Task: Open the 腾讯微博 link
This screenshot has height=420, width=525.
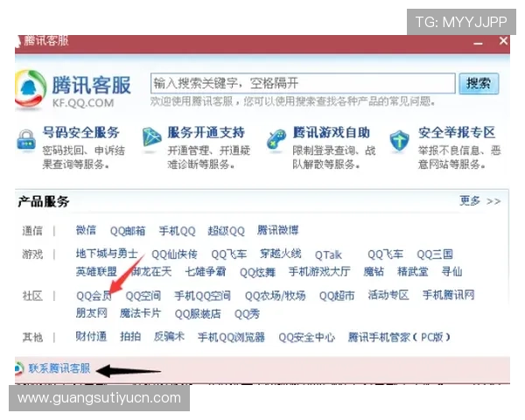Action: (x=277, y=230)
